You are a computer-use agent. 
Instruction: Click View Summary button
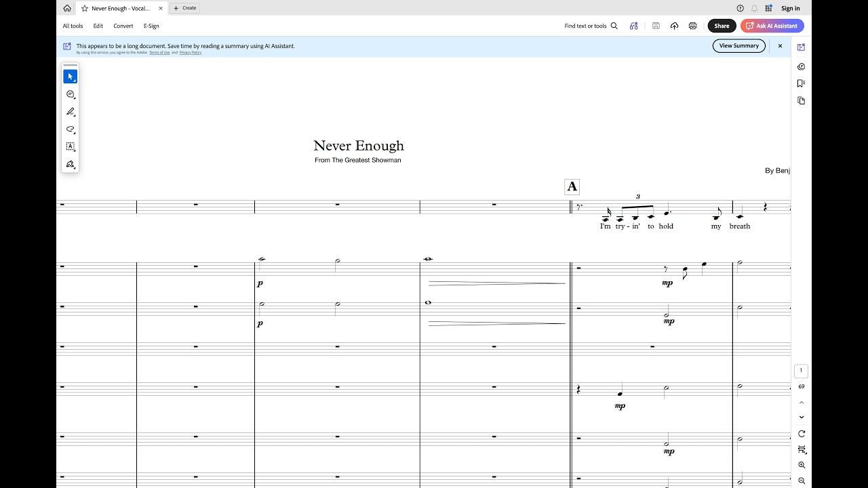pyautogui.click(x=739, y=45)
